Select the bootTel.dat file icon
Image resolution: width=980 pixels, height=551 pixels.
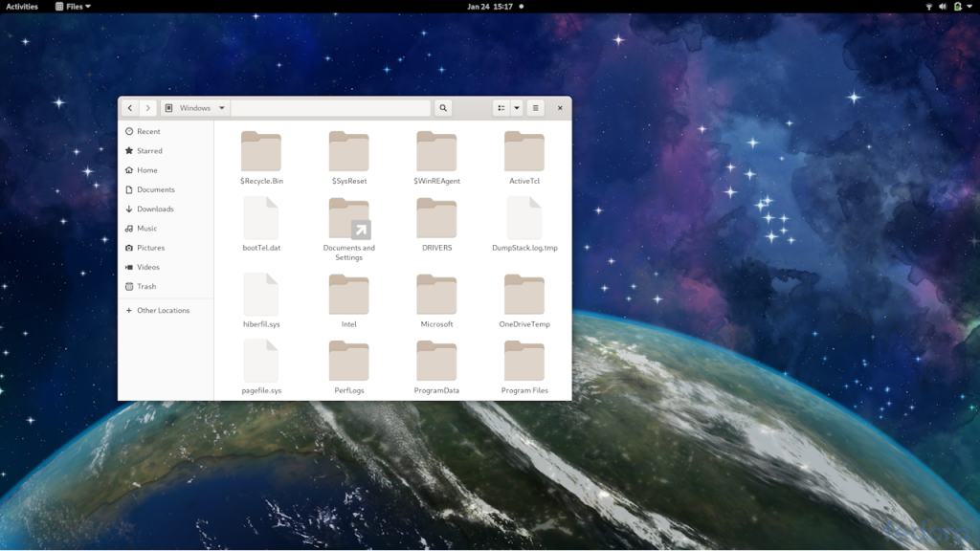click(261, 217)
